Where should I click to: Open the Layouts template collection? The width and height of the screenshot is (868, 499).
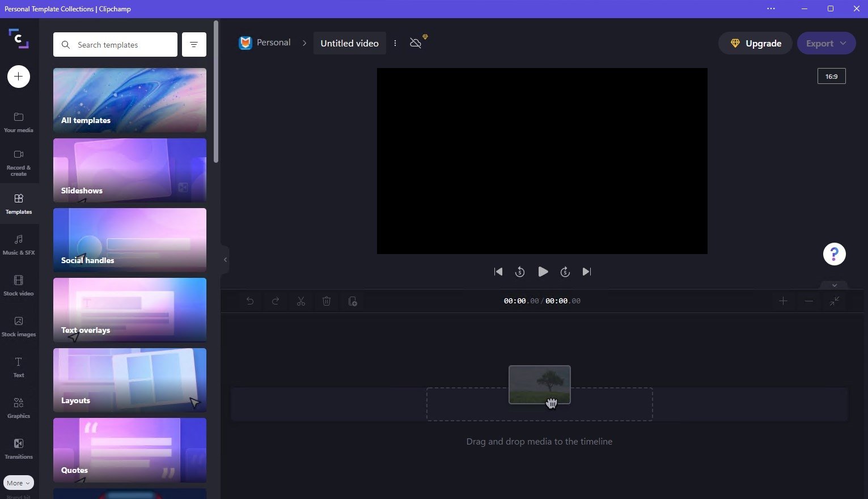point(130,380)
